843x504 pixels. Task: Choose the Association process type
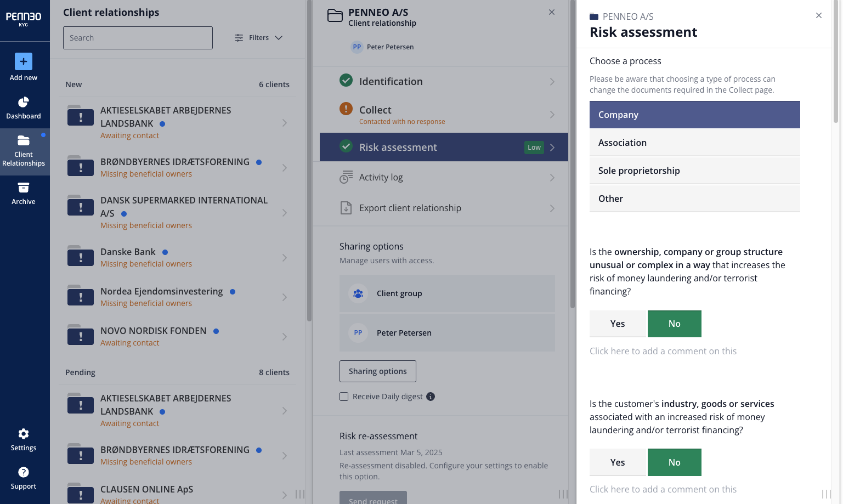pyautogui.click(x=695, y=143)
